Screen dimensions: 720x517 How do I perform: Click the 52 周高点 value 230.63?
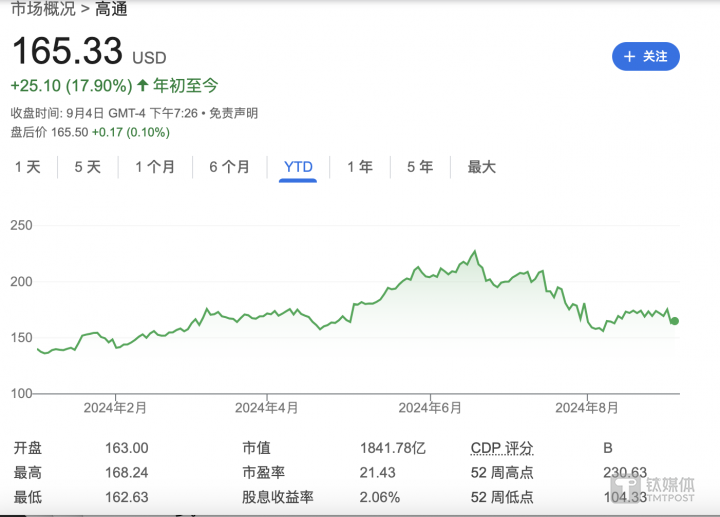625,473
